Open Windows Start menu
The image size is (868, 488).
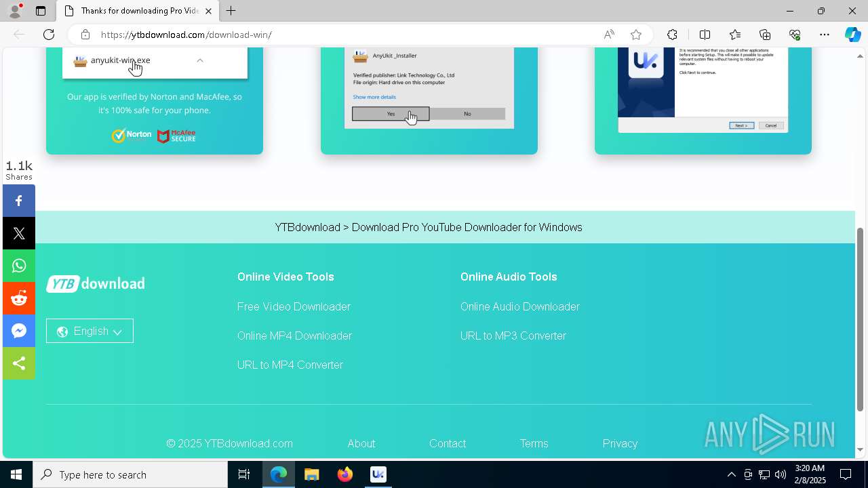(x=16, y=474)
